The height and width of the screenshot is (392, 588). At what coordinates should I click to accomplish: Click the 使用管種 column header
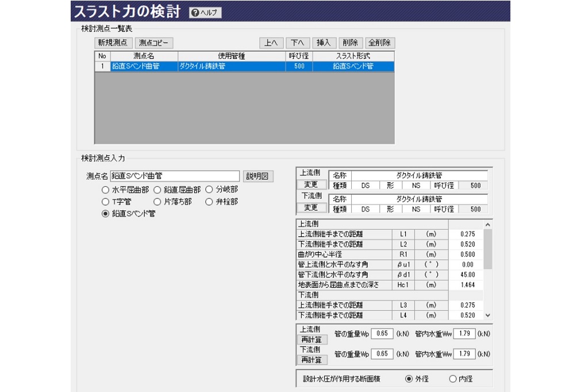coord(232,56)
